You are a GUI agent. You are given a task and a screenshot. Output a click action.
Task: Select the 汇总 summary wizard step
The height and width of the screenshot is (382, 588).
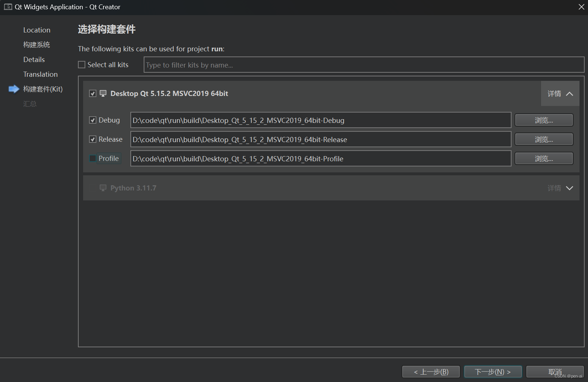click(x=30, y=104)
